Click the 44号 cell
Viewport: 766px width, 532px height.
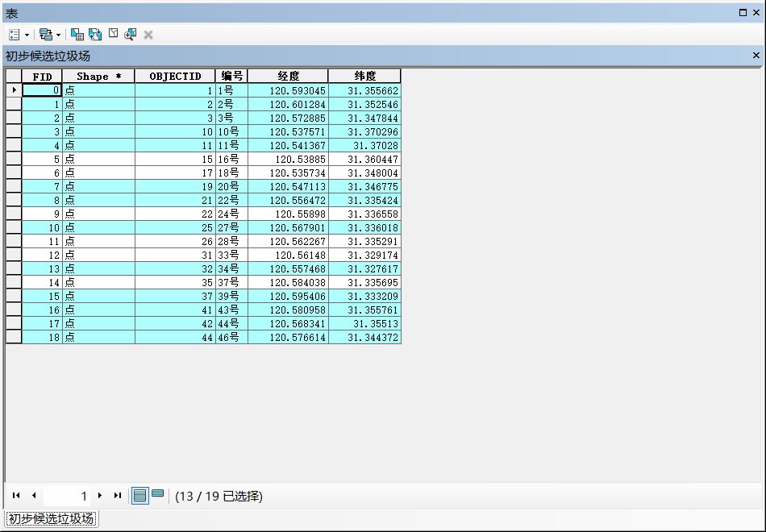(231, 323)
